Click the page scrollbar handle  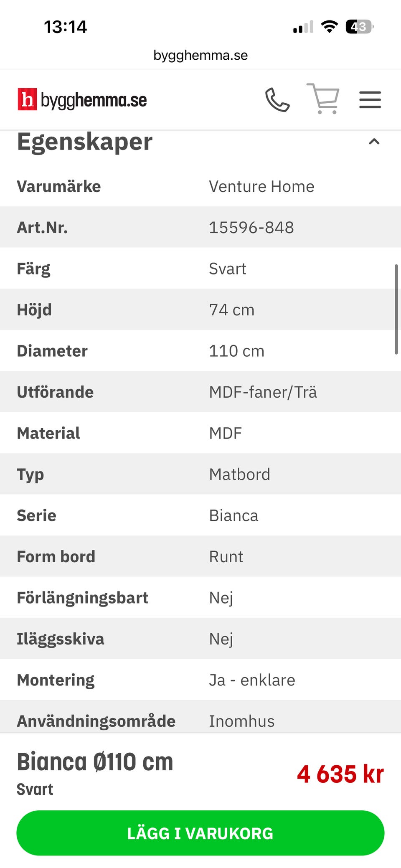(396, 309)
